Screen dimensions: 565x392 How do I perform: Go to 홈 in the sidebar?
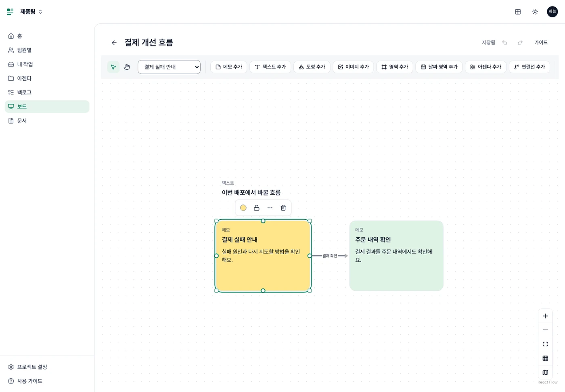coord(47,36)
